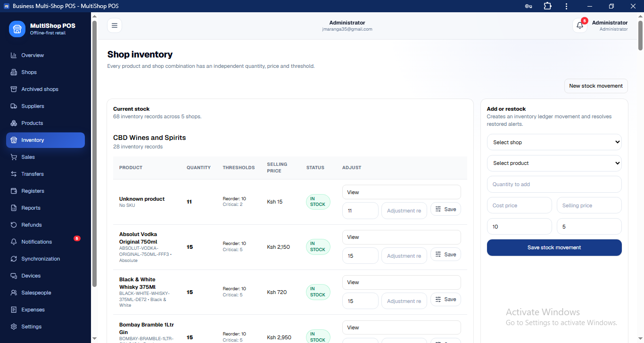Image resolution: width=644 pixels, height=343 pixels.
Task: Click the IN STOCK badge for Absolut Vodka
Action: [x=318, y=247]
